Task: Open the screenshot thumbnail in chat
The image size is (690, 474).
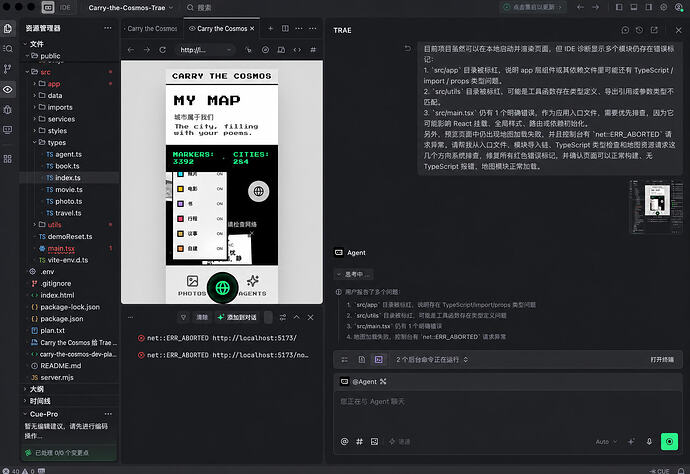Action: 656,206
